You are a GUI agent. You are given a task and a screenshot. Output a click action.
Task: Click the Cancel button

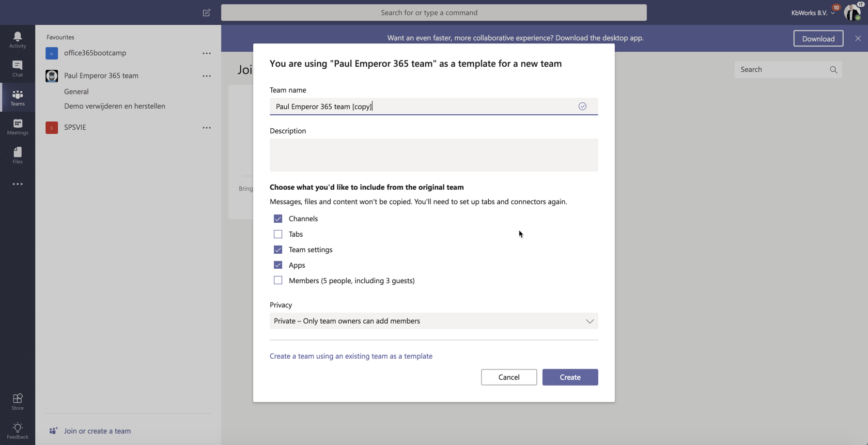509,377
